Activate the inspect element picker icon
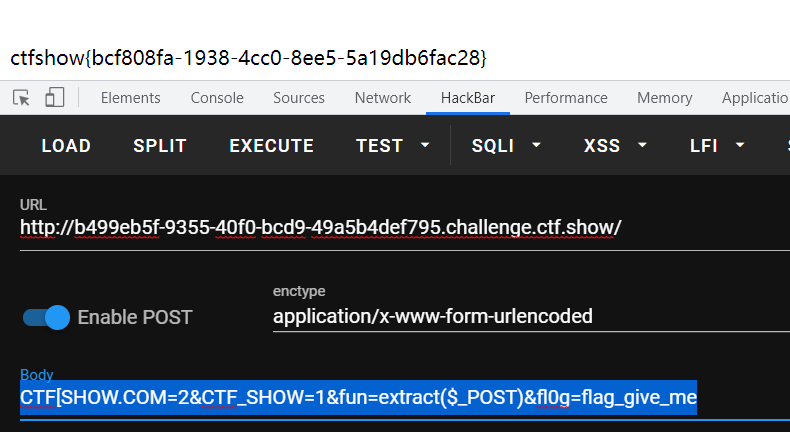 pos(21,98)
